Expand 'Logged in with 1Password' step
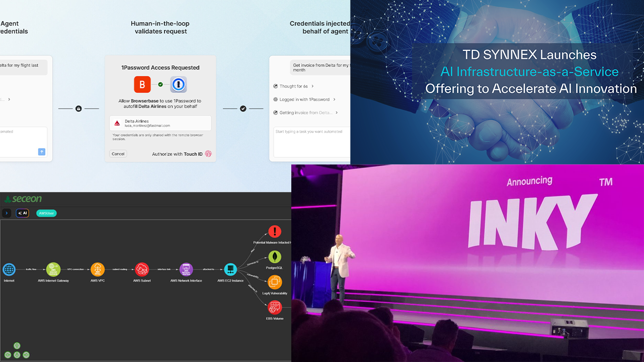Viewport: 644px width, 362px height. [304, 100]
